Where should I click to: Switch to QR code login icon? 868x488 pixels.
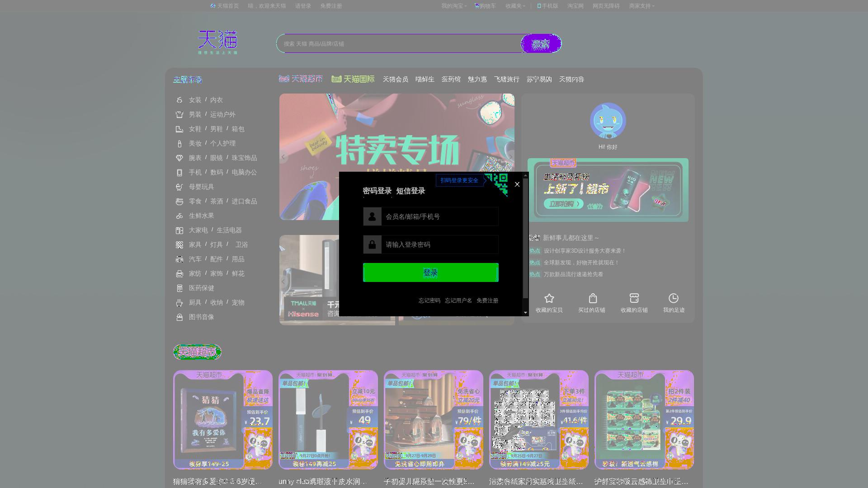[x=497, y=184]
